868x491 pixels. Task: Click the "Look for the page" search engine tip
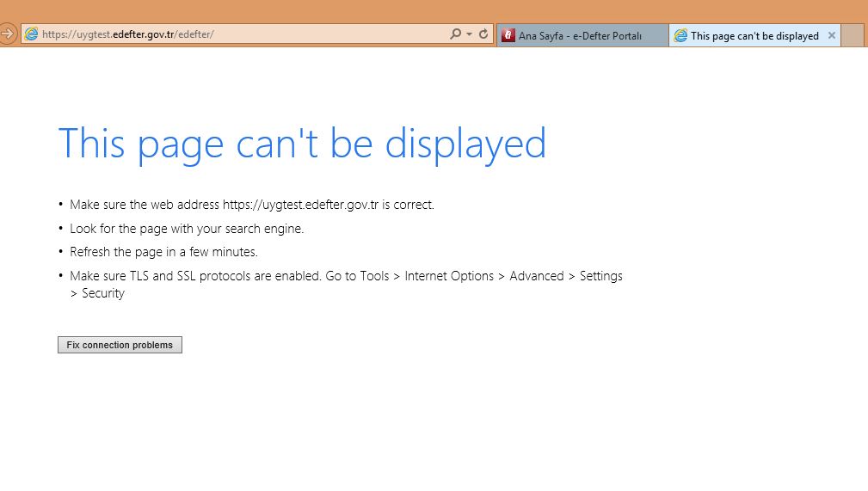187,229
